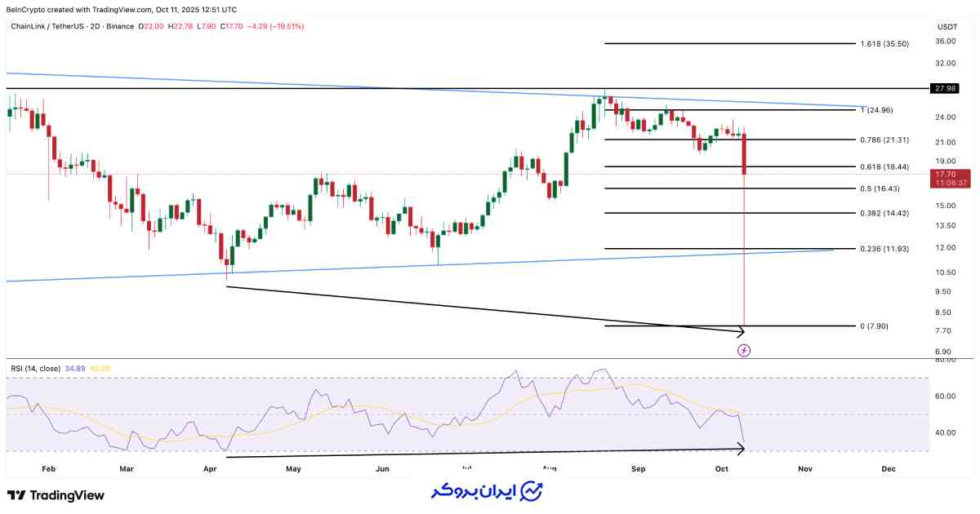Open the RSI (14, close) indicator label
The width and height of the screenshot is (980, 514).
point(35,369)
